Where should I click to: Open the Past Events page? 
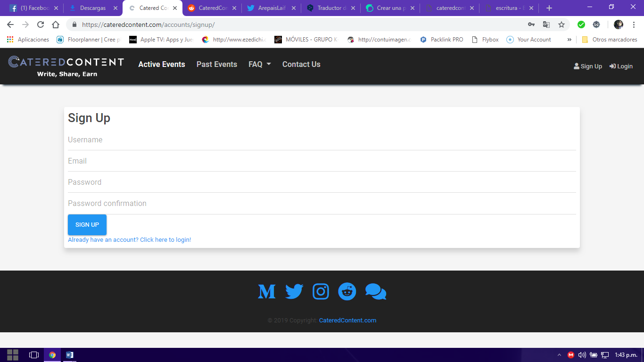tap(217, 64)
